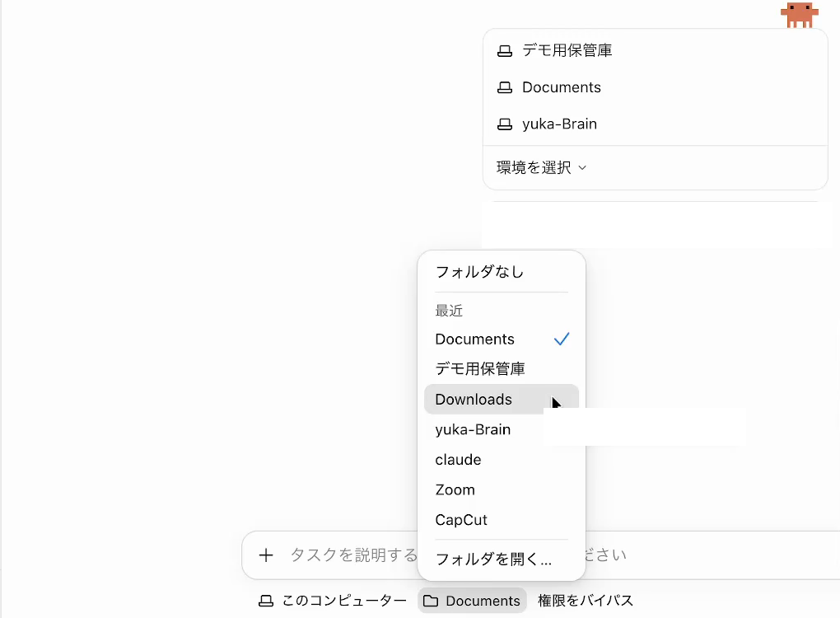Viewport: 840px width, 618px height.
Task: Click the folder icon in Documents selector button
Action: tap(431, 601)
